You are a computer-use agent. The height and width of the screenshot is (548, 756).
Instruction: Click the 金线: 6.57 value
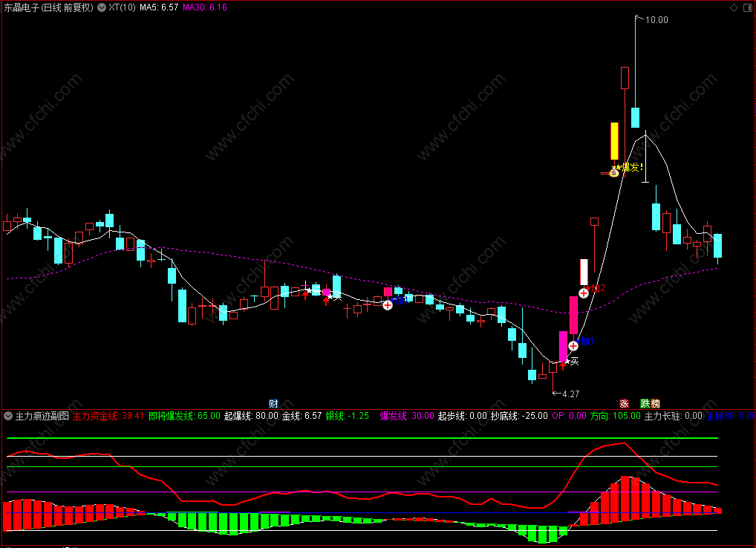pyautogui.click(x=302, y=416)
